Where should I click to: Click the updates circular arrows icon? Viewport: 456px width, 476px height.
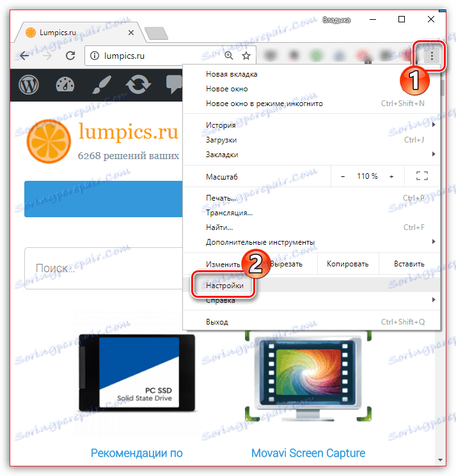pos(138,85)
